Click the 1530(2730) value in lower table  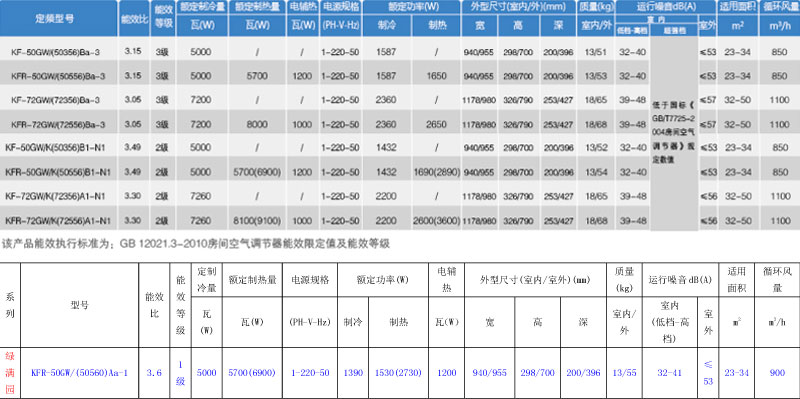point(398,373)
